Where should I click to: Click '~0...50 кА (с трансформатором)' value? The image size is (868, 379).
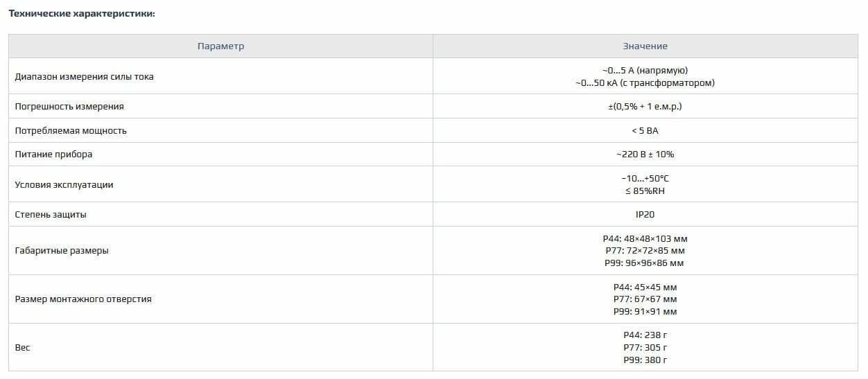click(645, 83)
